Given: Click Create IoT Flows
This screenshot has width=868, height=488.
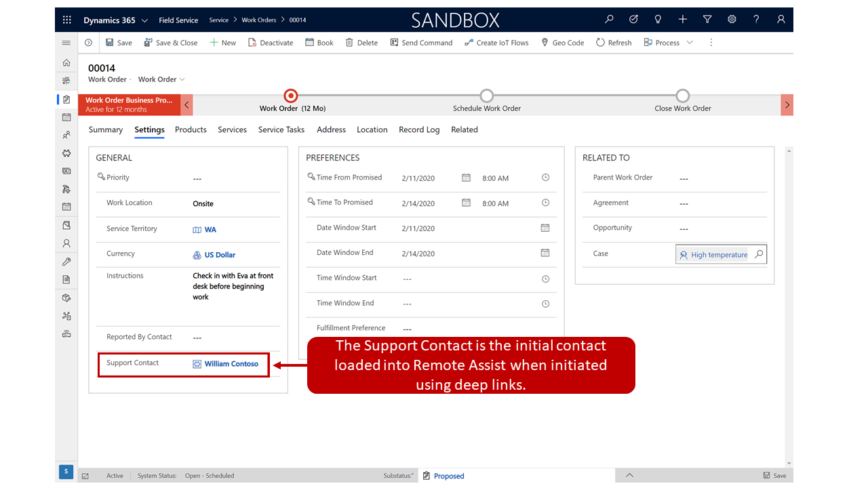Looking at the screenshot, I should coord(496,43).
